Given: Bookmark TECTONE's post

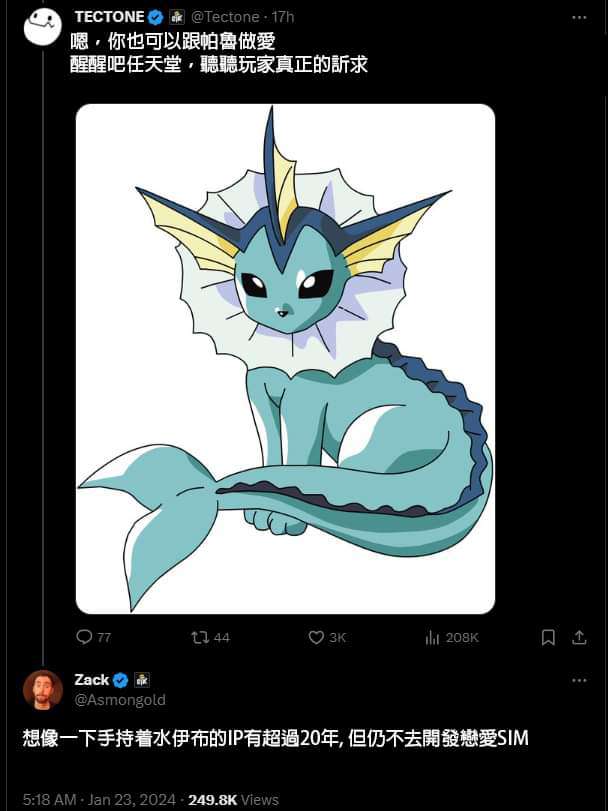Looking at the screenshot, I should pos(547,637).
